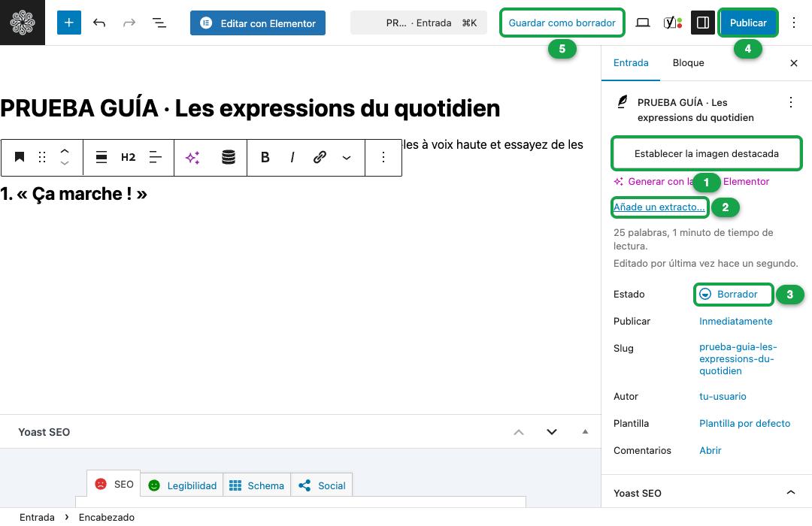Apply bold formatting to heading
This screenshot has width=812, height=526.
265,157
